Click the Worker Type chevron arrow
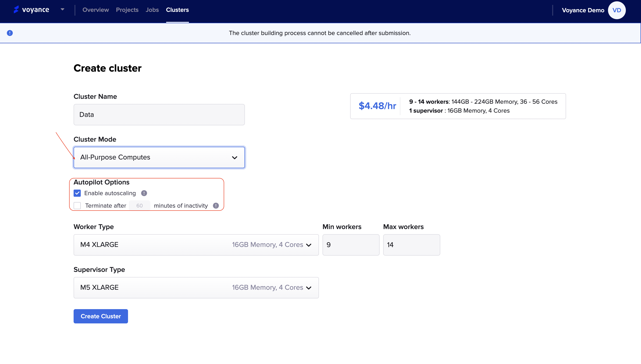The height and width of the screenshot is (364, 641). click(x=309, y=245)
